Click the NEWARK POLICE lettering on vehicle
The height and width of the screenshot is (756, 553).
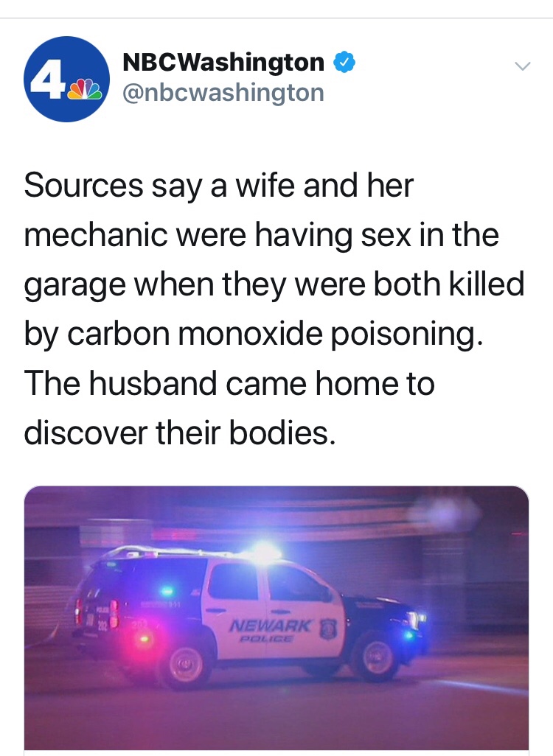pos(268,631)
